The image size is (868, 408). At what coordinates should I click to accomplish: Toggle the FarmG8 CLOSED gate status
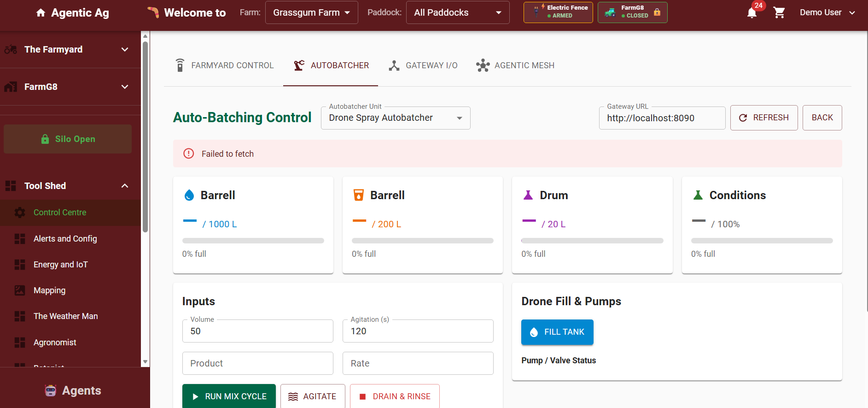(632, 12)
